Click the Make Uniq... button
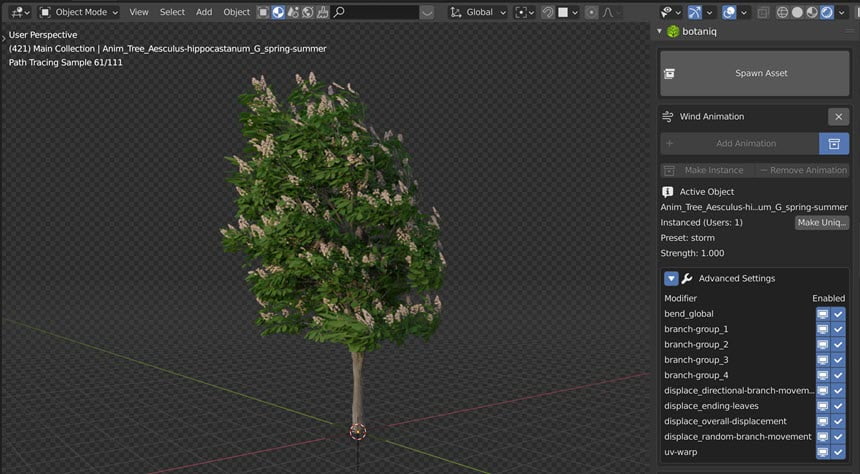860x474 pixels. point(822,223)
